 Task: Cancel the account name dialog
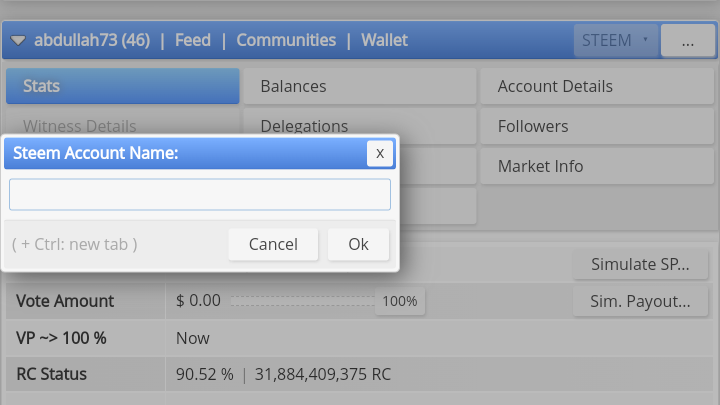click(273, 244)
